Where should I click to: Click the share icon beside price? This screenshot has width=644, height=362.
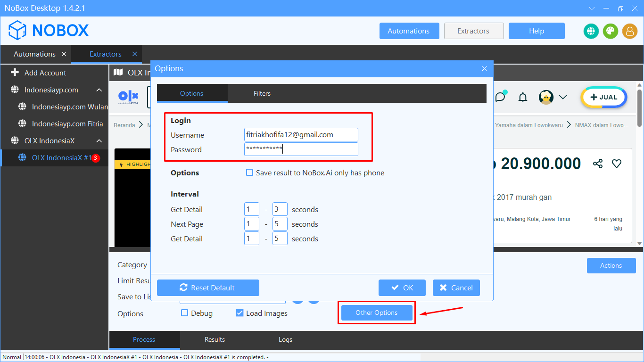(598, 164)
